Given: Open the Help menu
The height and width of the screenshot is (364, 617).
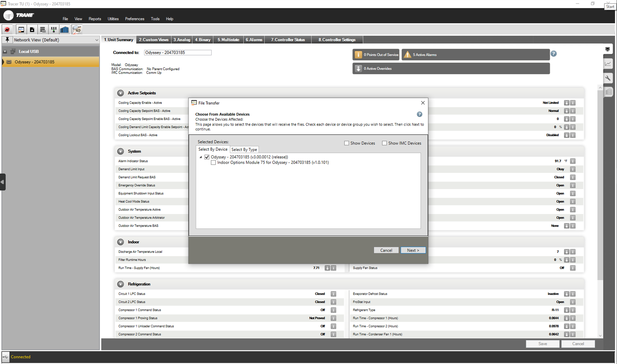Looking at the screenshot, I should click(x=170, y=19).
